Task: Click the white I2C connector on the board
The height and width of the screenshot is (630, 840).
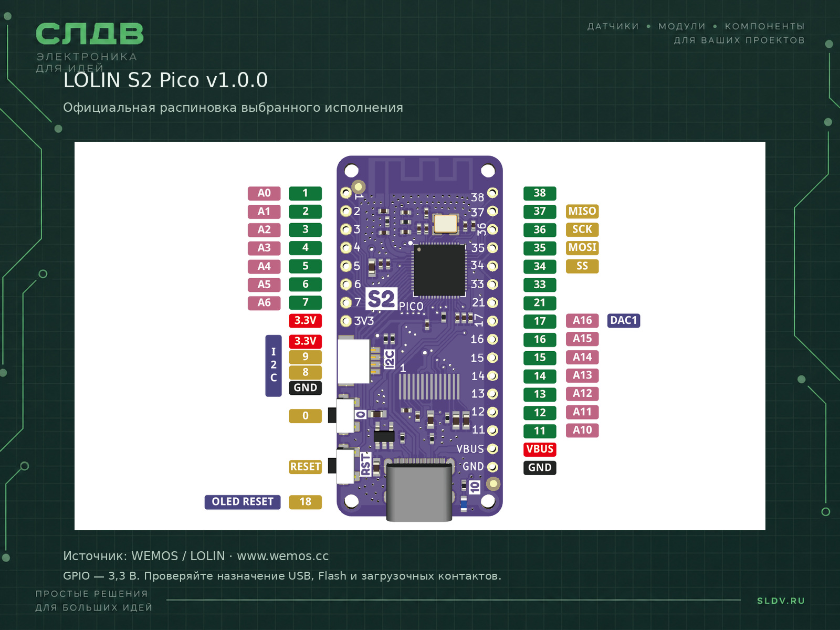Action: pos(353,361)
